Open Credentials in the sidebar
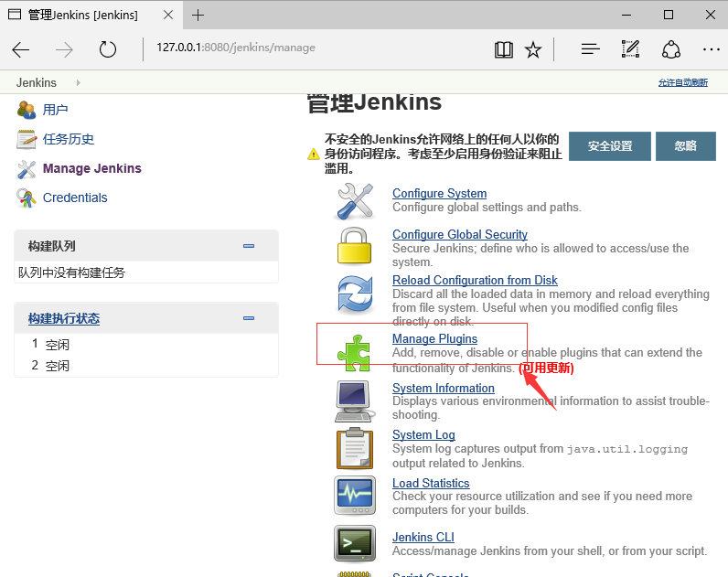The width and height of the screenshot is (728, 577). 75,198
